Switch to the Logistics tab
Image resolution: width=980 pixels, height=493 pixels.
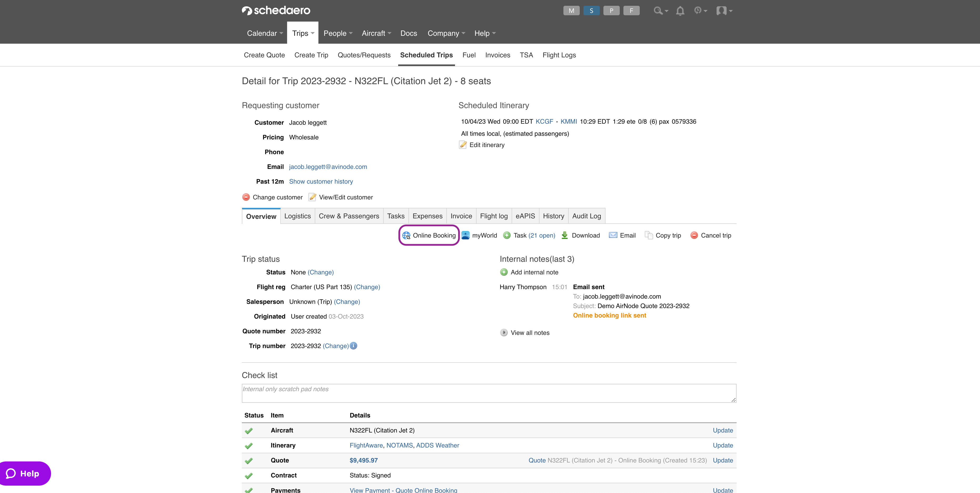(297, 216)
